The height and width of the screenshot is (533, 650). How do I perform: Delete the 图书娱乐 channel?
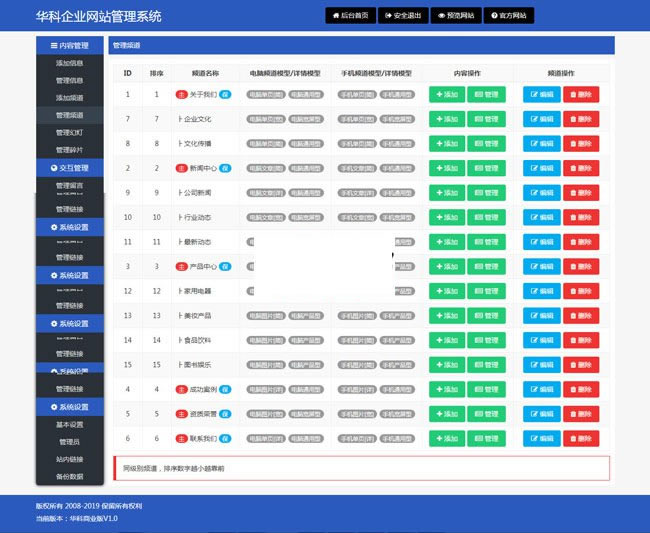tap(581, 364)
